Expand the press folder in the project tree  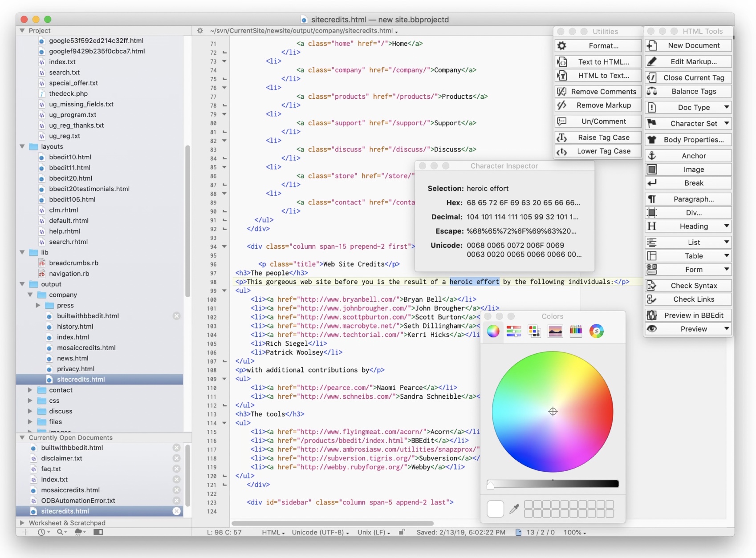pyautogui.click(x=38, y=305)
